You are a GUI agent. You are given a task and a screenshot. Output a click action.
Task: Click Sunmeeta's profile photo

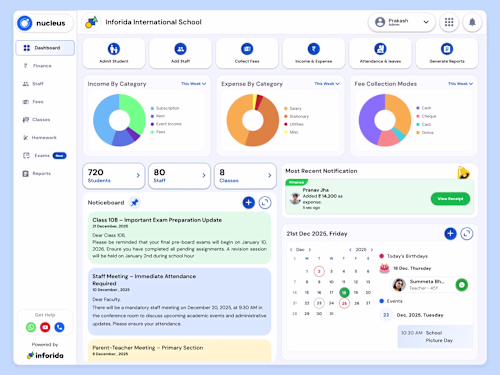399,285
